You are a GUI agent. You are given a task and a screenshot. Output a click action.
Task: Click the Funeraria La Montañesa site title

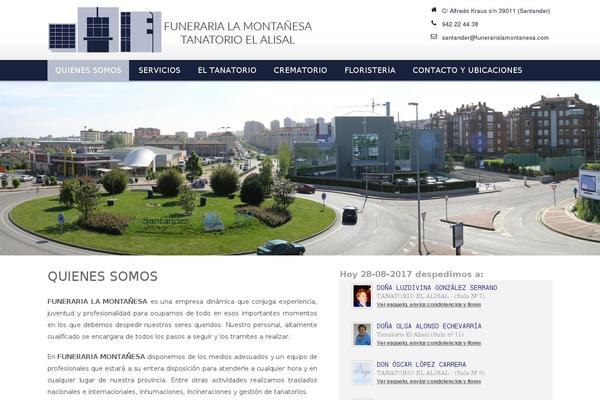point(238,33)
